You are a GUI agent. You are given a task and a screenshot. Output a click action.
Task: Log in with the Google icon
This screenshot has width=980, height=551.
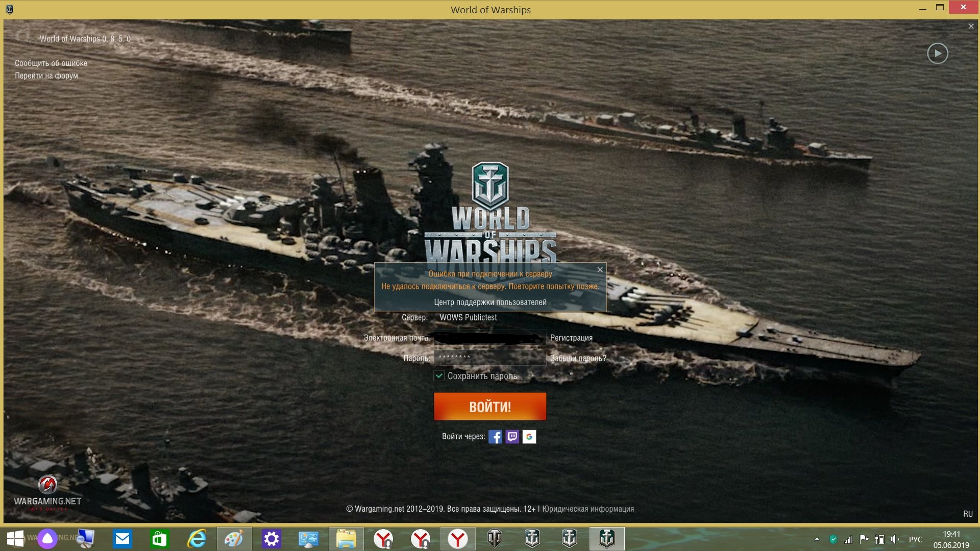(529, 437)
